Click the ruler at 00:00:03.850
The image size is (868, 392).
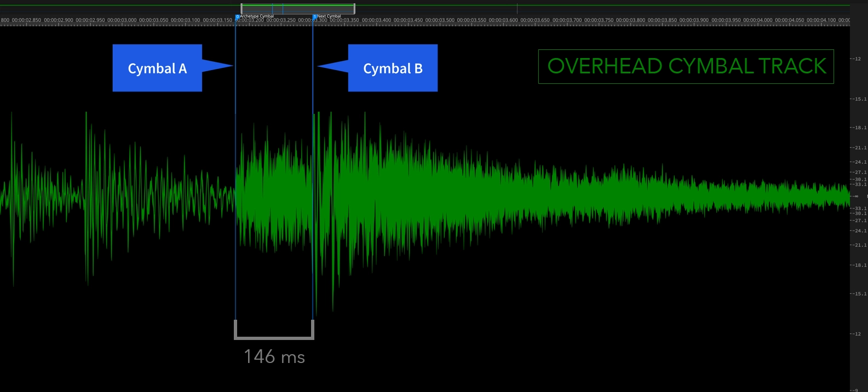click(662, 20)
